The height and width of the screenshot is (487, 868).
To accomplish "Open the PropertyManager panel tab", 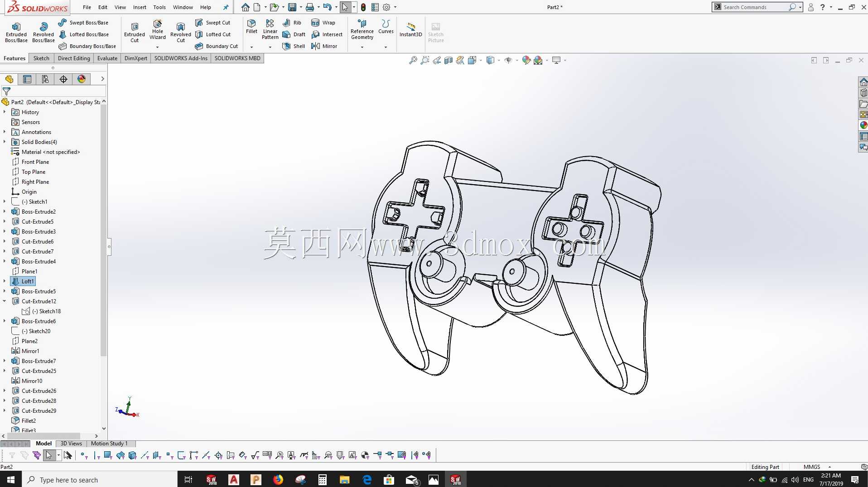I will (x=27, y=79).
